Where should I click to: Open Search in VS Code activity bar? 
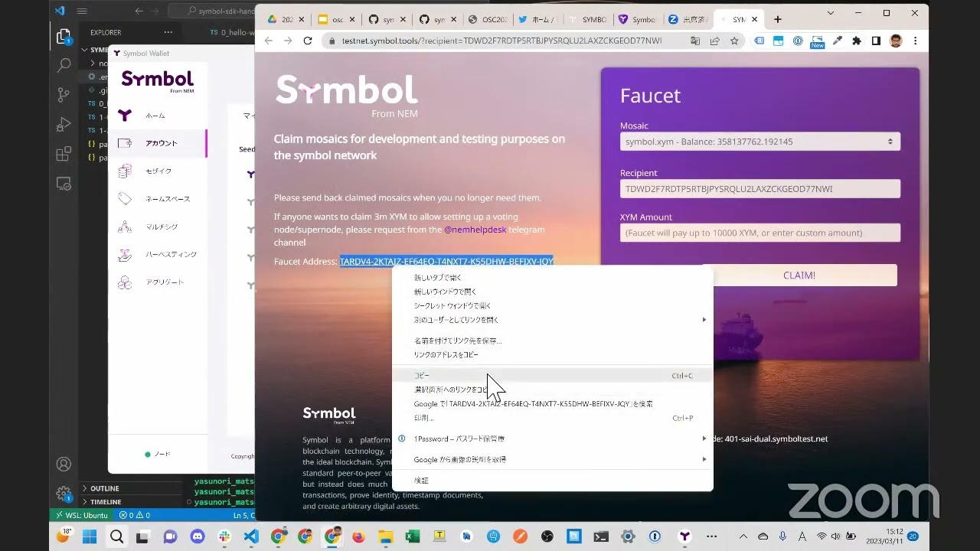64,66
